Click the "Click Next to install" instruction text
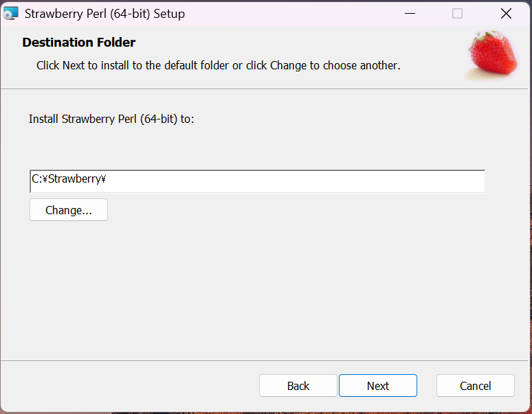 (x=218, y=66)
